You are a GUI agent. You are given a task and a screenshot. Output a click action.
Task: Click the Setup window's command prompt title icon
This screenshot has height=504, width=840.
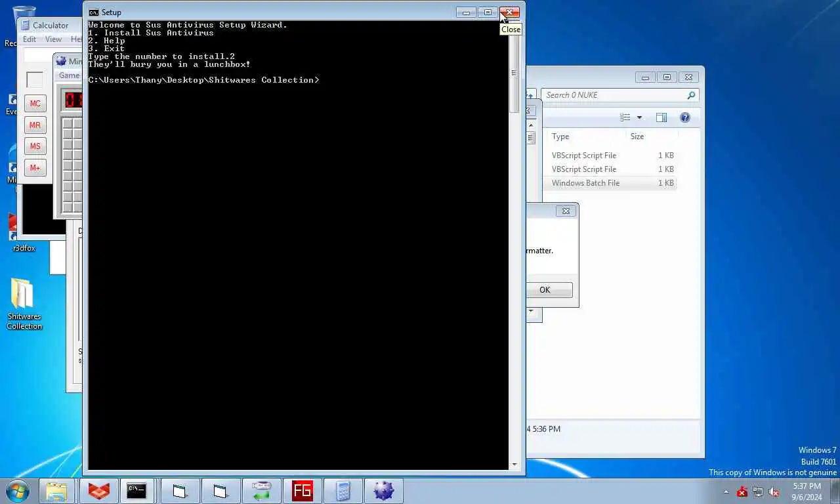(94, 12)
